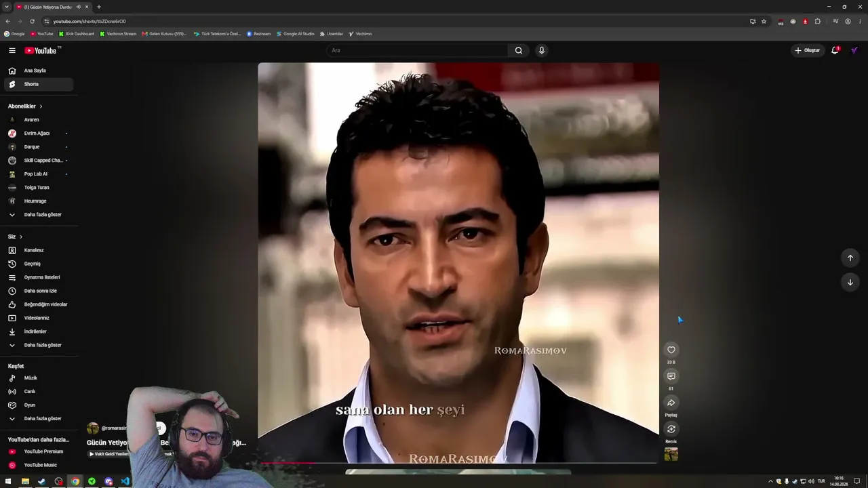Open Oyun gaming section
Image resolution: width=868 pixels, height=488 pixels.
point(39,405)
